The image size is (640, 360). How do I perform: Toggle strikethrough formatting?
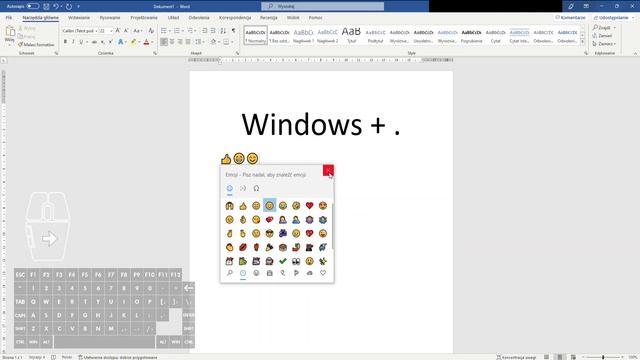coord(94,42)
